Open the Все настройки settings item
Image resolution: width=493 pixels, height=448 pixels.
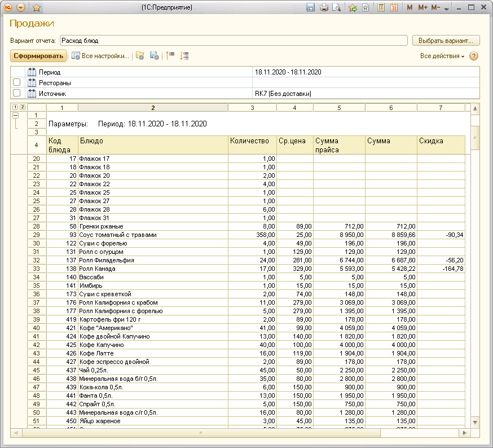click(x=100, y=56)
